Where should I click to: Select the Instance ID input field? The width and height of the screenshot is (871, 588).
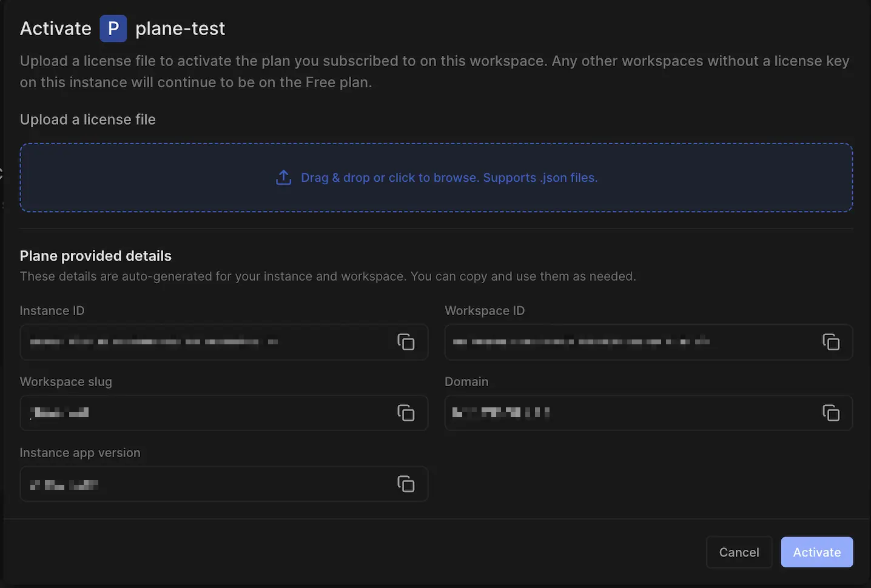[182, 342]
